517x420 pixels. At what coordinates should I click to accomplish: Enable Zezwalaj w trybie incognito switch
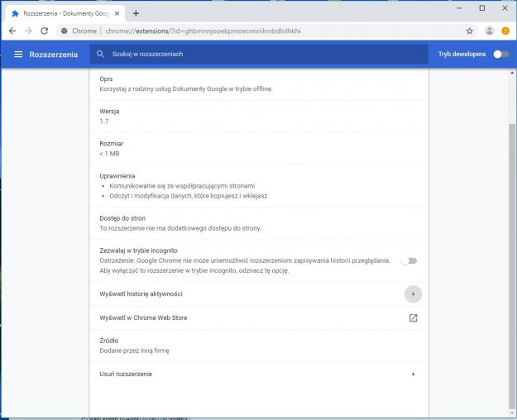tap(409, 260)
